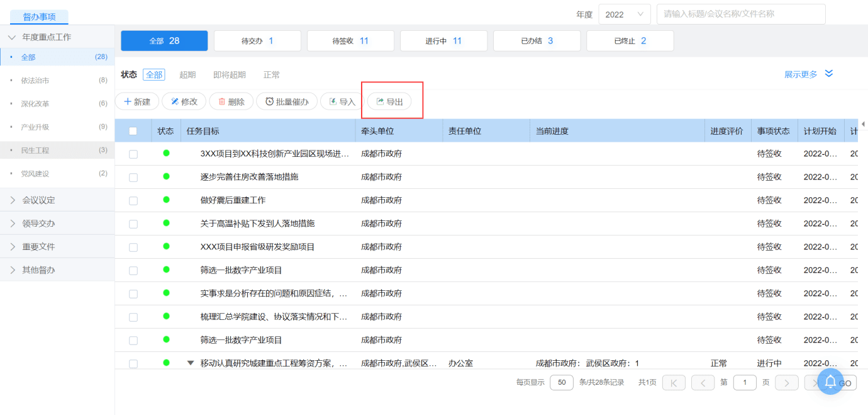868x415 pixels.
Task: Click the 删除 button
Action: [x=231, y=101]
